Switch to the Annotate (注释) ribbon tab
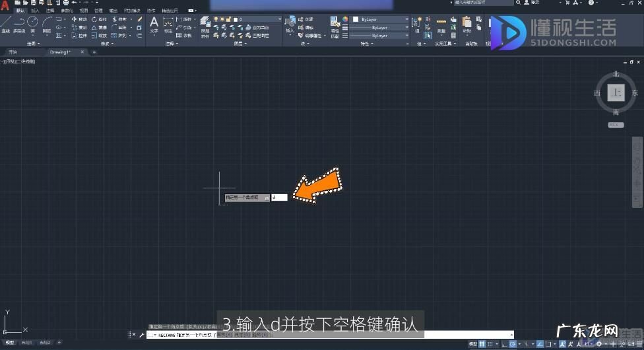The width and height of the screenshot is (644, 350). pyautogui.click(x=50, y=11)
